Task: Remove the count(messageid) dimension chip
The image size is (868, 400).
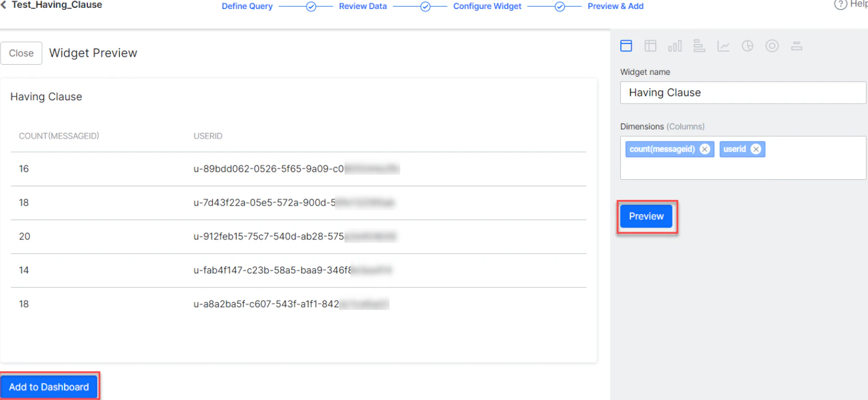Action: (x=704, y=149)
